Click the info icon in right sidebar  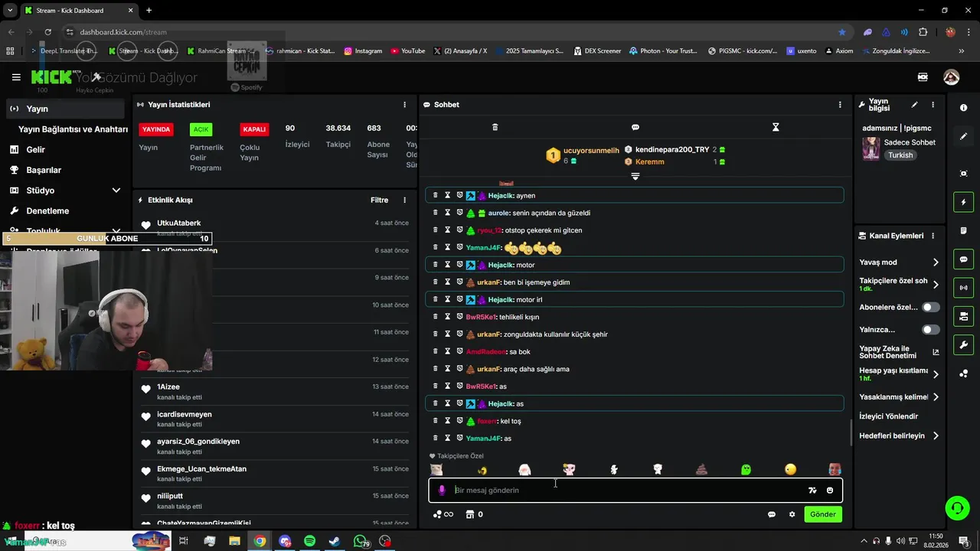click(x=963, y=108)
